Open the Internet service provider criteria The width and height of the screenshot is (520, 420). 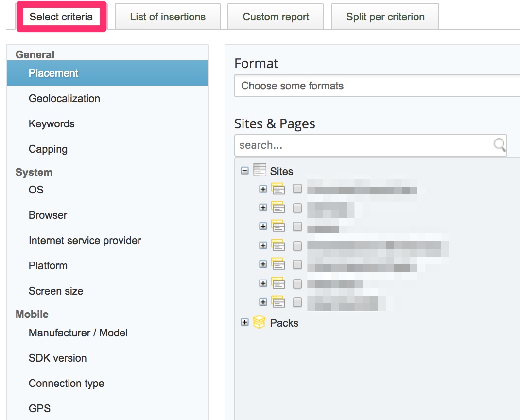[85, 241]
